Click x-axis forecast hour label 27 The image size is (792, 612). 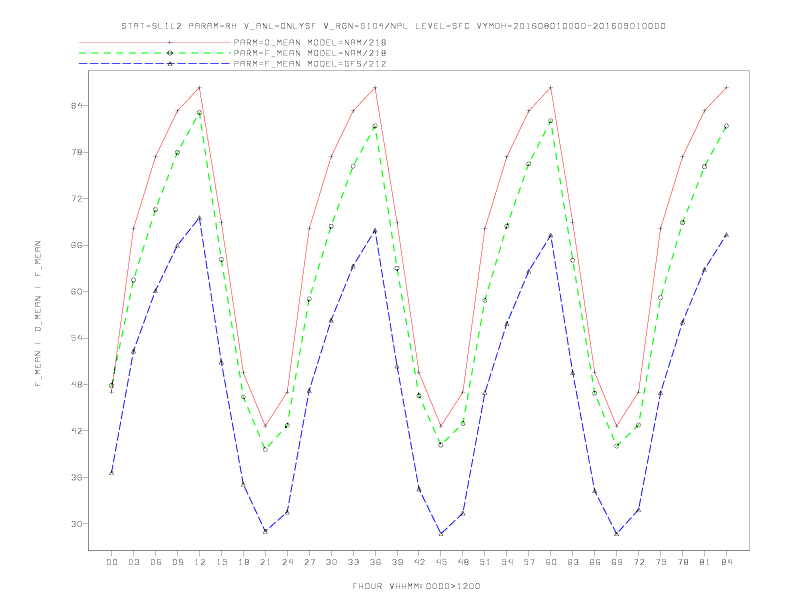tap(309, 562)
